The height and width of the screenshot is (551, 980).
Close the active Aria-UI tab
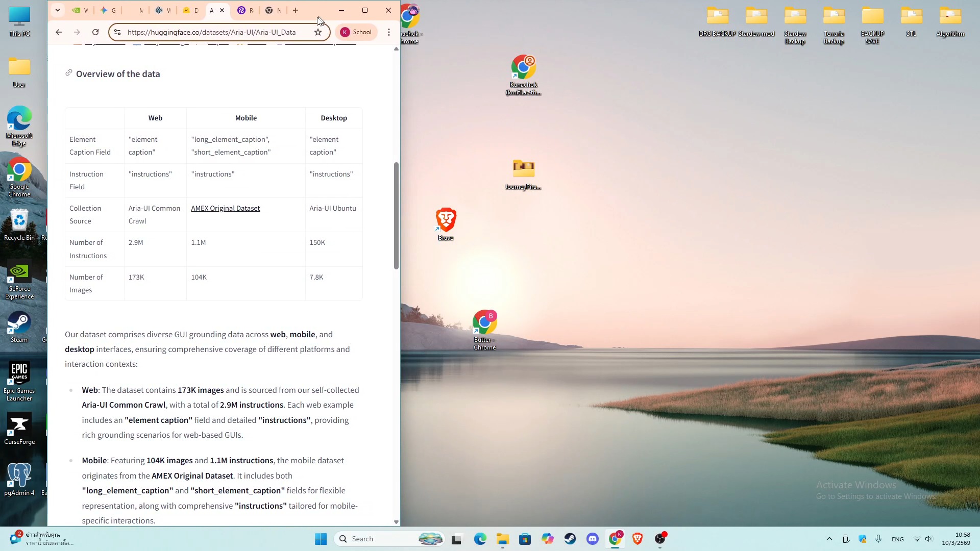coord(222,10)
